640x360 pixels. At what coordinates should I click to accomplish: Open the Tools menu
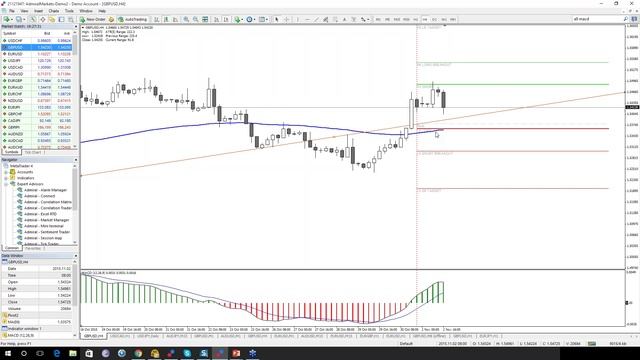[69, 11]
